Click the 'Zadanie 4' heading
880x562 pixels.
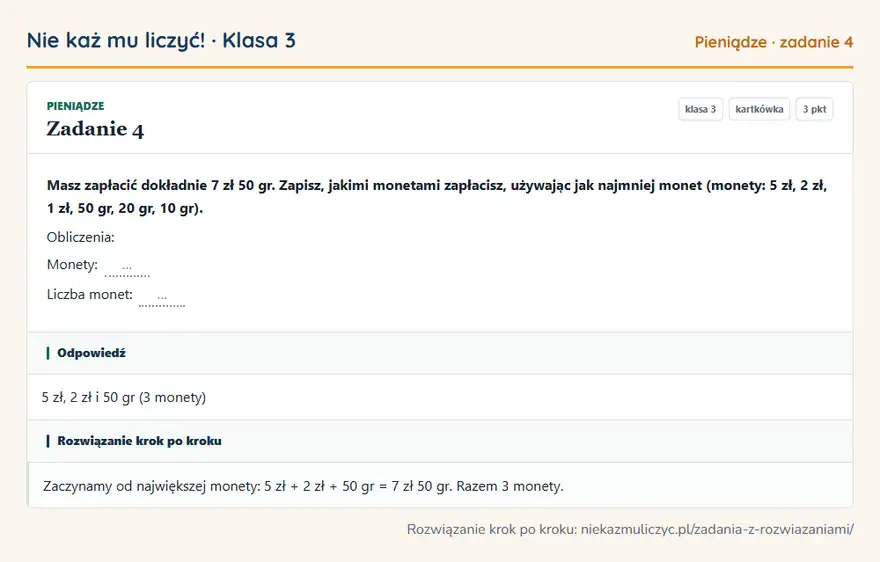[x=95, y=129]
